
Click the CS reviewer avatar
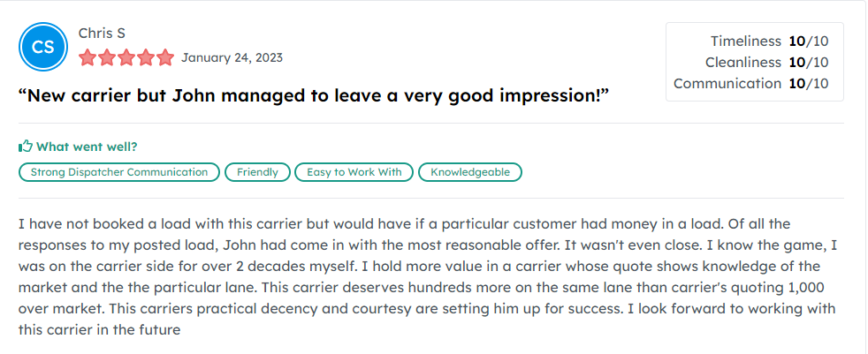coord(43,47)
